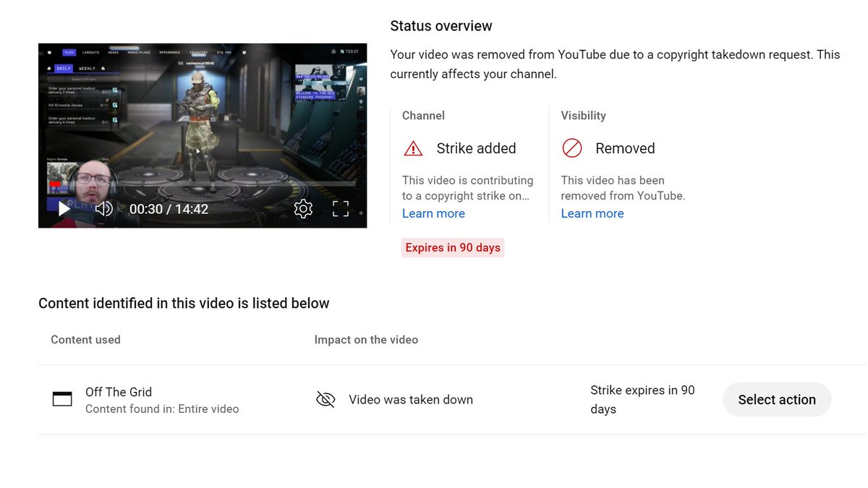Open the Select action dropdown
The image size is (868, 488).
click(x=777, y=400)
